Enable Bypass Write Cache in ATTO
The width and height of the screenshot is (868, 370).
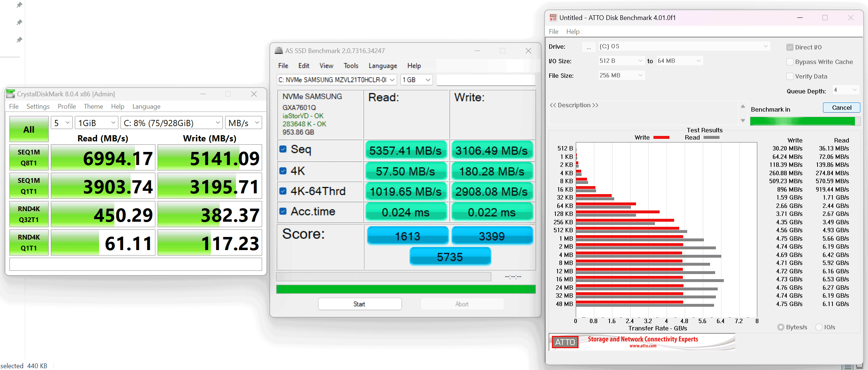(x=790, y=62)
